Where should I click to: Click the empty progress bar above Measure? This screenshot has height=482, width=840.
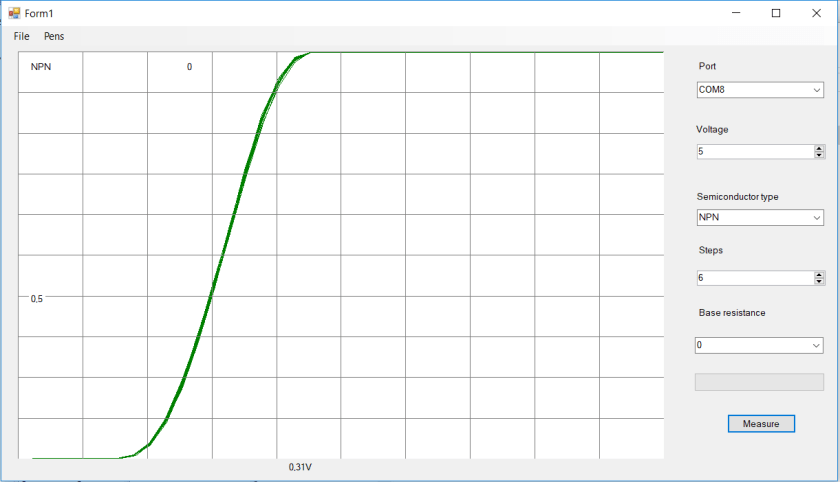(x=759, y=382)
